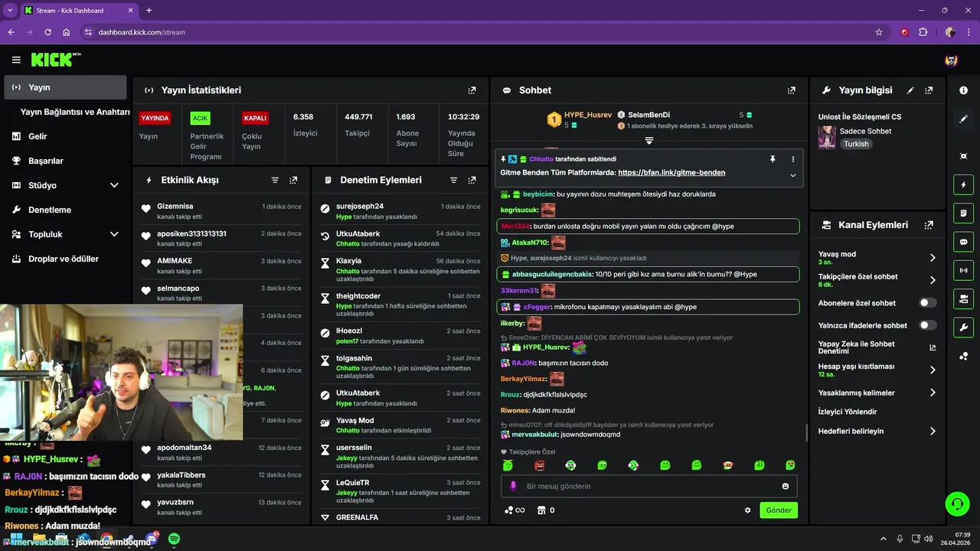980x551 pixels.
Task: Click the purple microphone icon in message box
Action: click(x=513, y=486)
